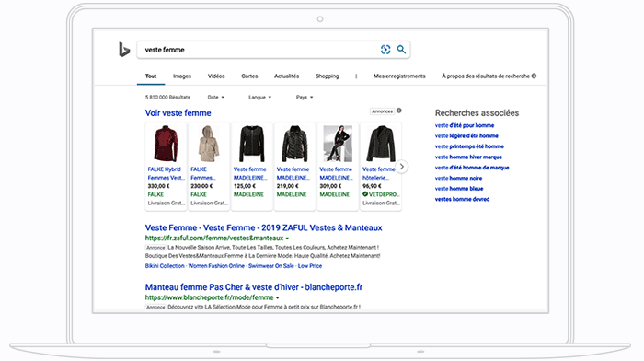Click the 330,00 € price
The height and width of the screenshot is (361, 644).
[x=158, y=186]
